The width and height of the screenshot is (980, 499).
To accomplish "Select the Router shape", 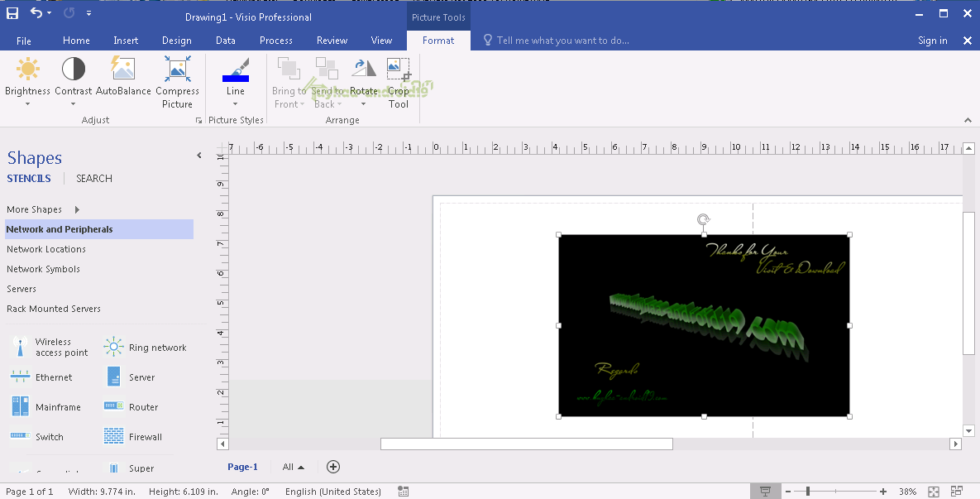I will click(131, 406).
